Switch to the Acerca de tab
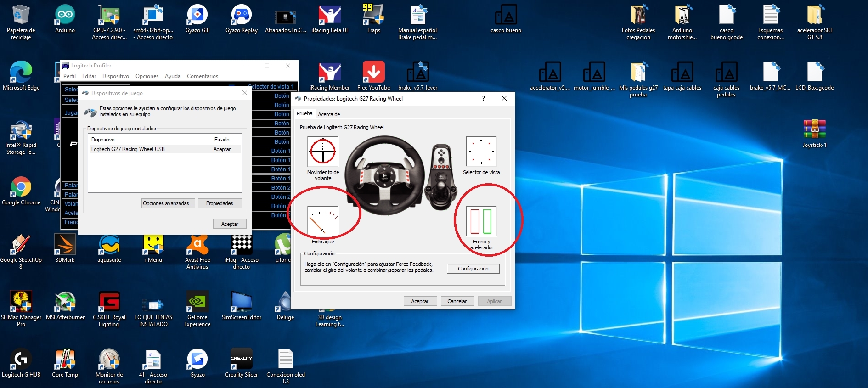The image size is (868, 388). pyautogui.click(x=329, y=114)
